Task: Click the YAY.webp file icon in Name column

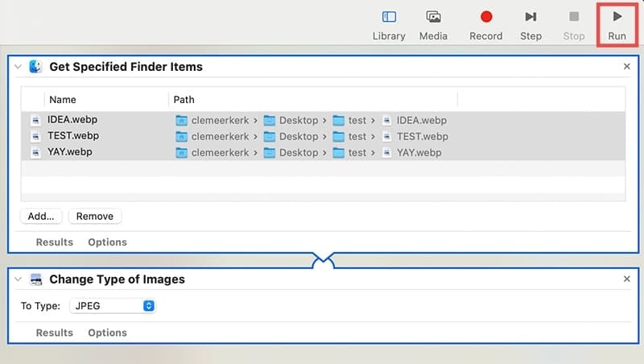Action: (35, 152)
